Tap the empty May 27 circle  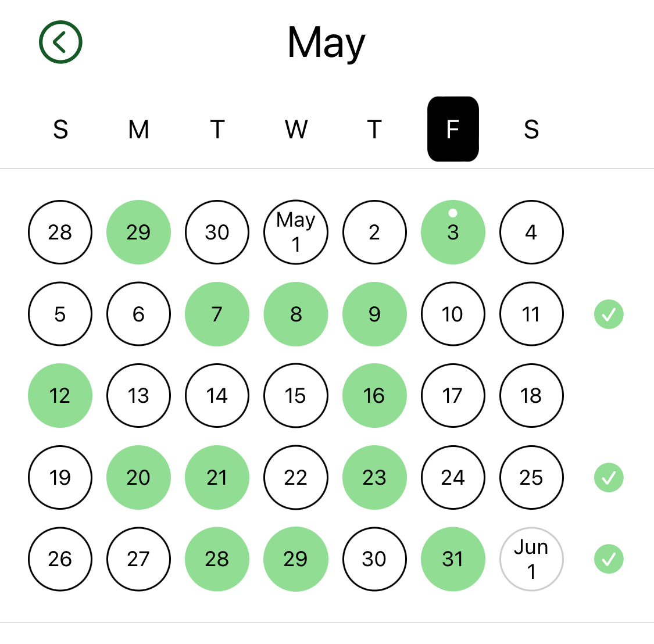138,559
